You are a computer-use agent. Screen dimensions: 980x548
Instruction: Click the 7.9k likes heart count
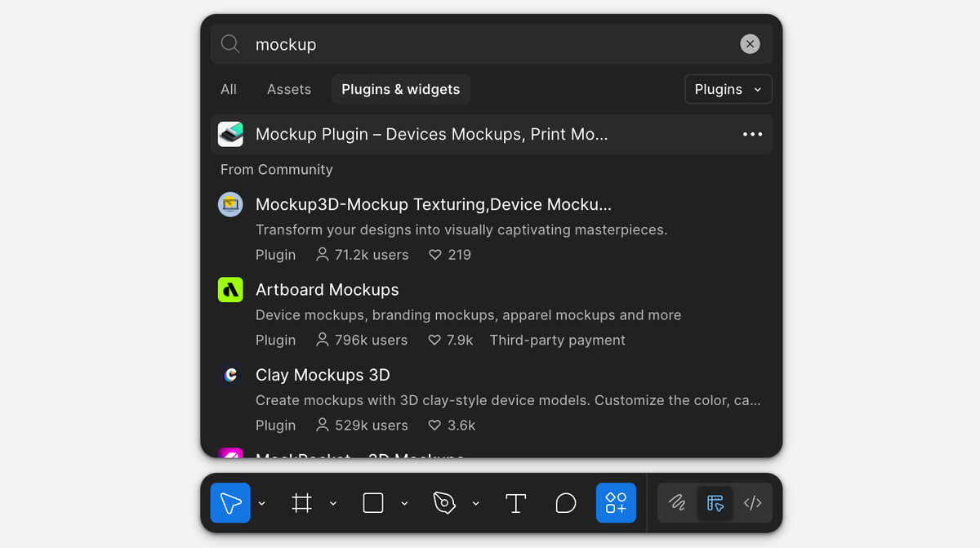pos(451,340)
